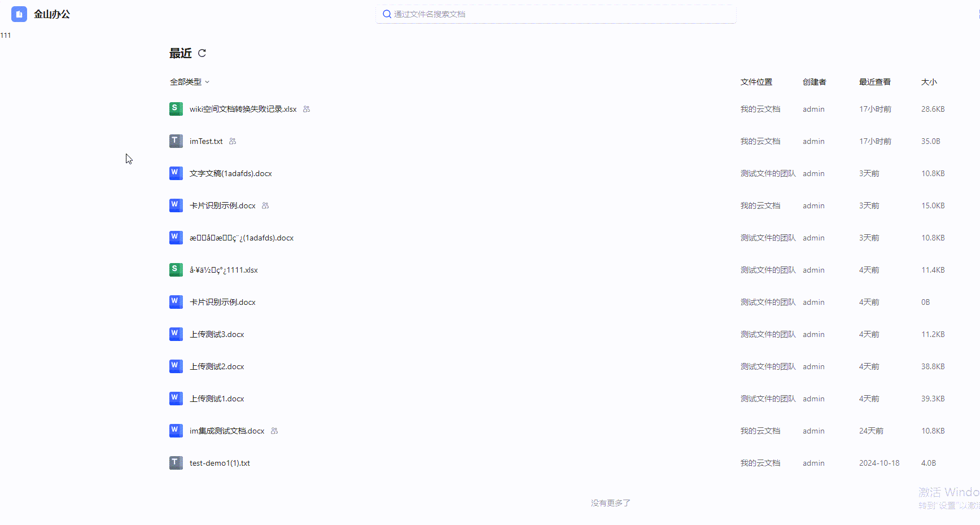This screenshot has height=525, width=980.
Task: Open 上传测试2.docx document
Action: (217, 366)
